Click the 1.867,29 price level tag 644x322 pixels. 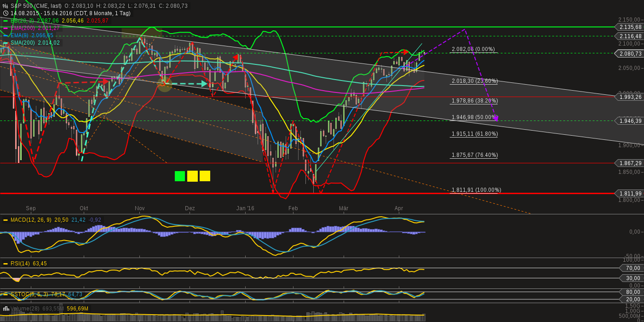click(630, 163)
